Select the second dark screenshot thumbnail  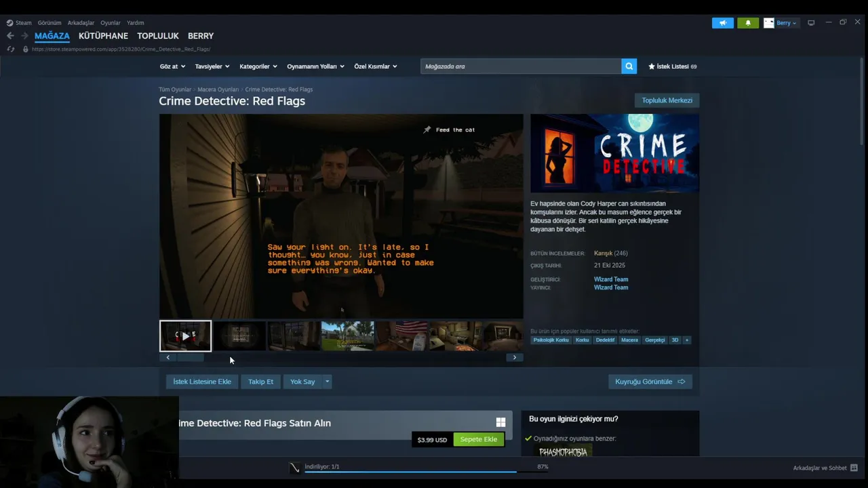click(x=239, y=336)
